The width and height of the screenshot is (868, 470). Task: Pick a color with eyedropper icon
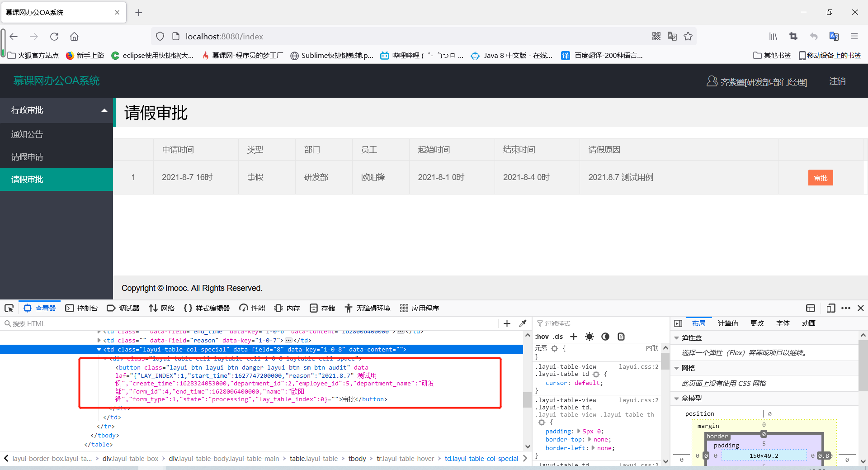523,323
